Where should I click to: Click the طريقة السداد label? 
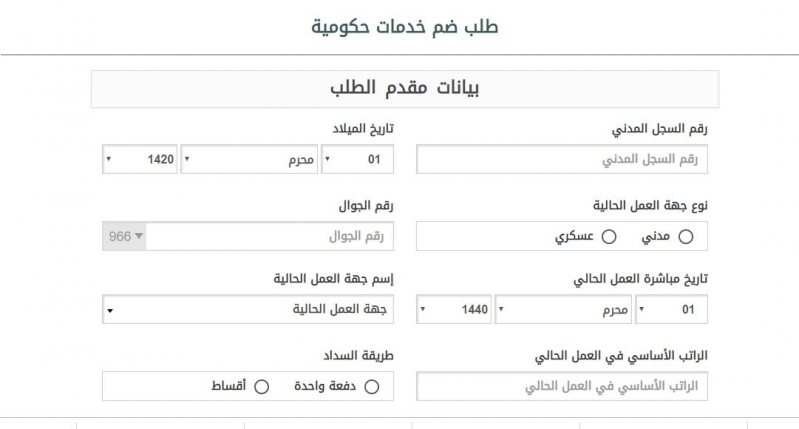358,356
